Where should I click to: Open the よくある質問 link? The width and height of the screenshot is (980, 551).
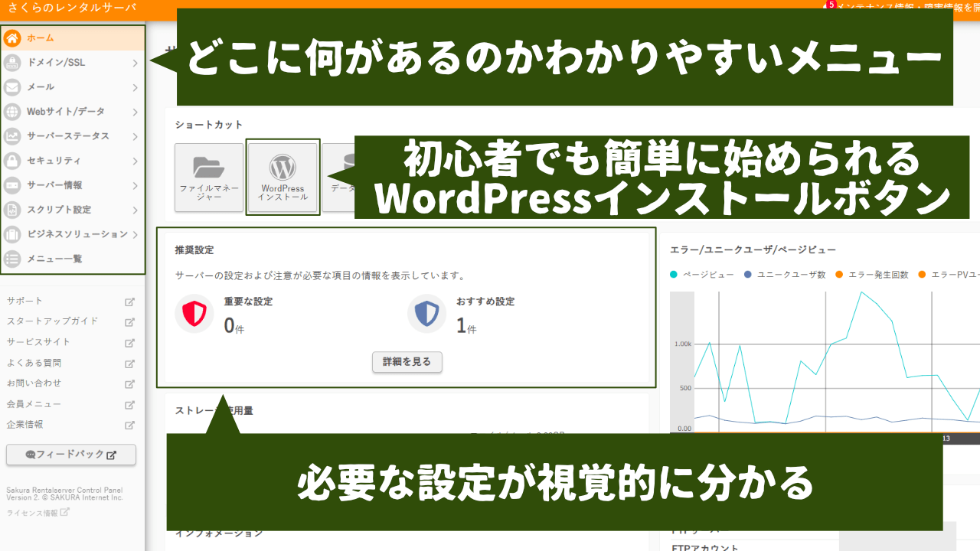34,364
